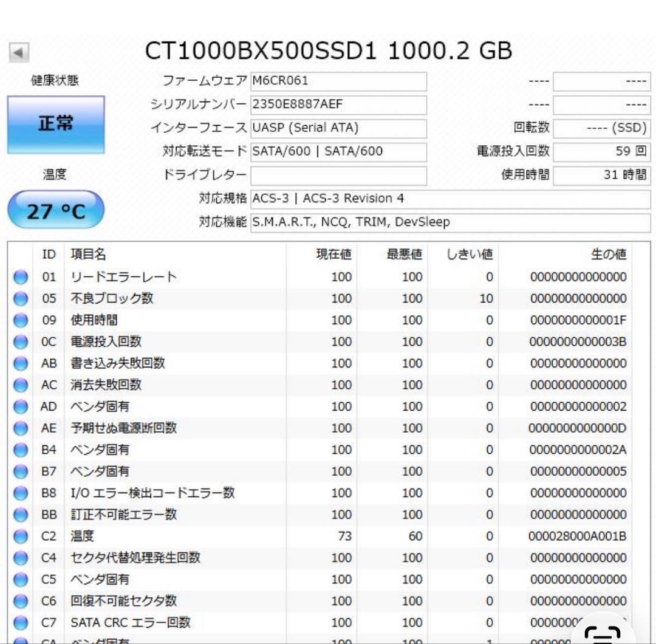Image resolution: width=656 pixels, height=644 pixels.
Task: Click the blue status icon for ID AC
Action: click(x=21, y=385)
